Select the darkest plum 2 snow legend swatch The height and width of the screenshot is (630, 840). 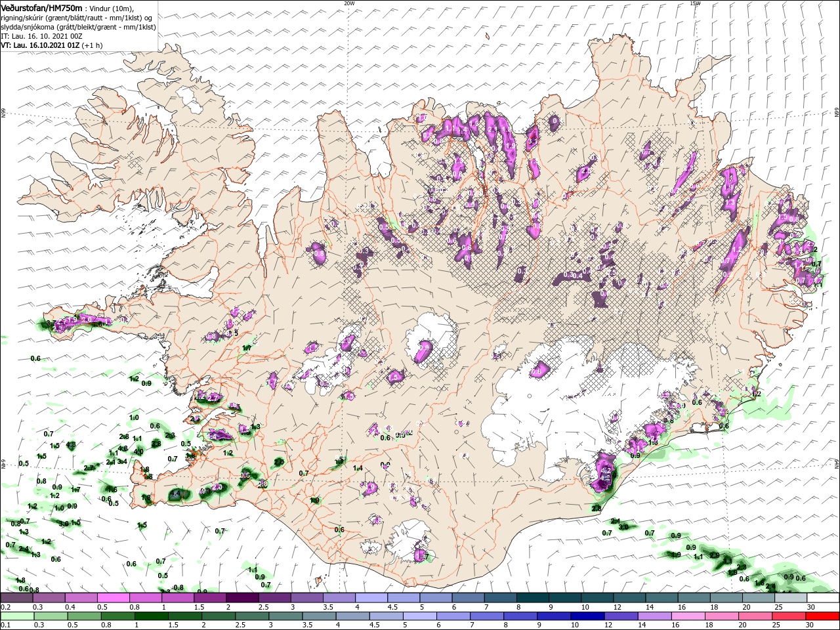pyautogui.click(x=242, y=598)
